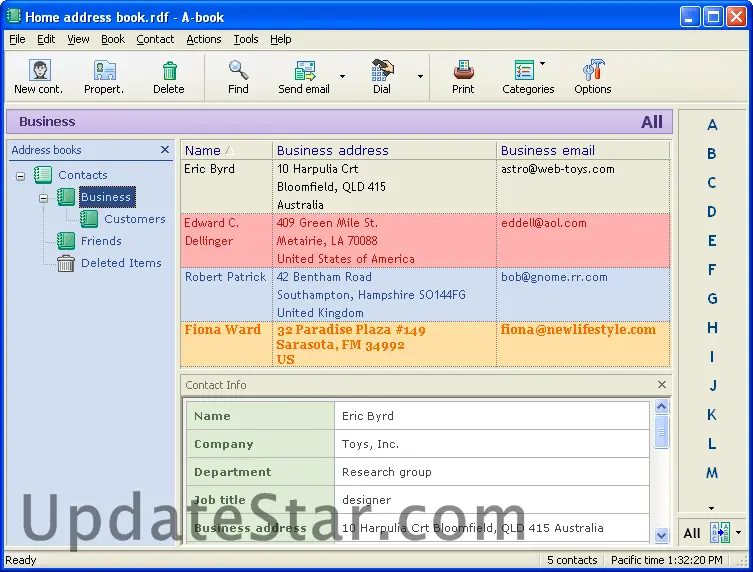Click the Dial phone icon

click(382, 71)
